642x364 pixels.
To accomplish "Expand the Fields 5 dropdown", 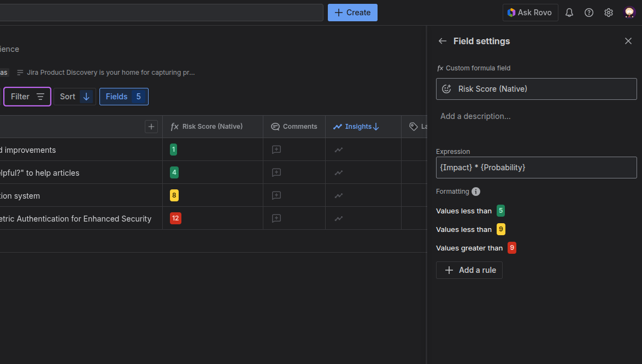I will click(123, 97).
